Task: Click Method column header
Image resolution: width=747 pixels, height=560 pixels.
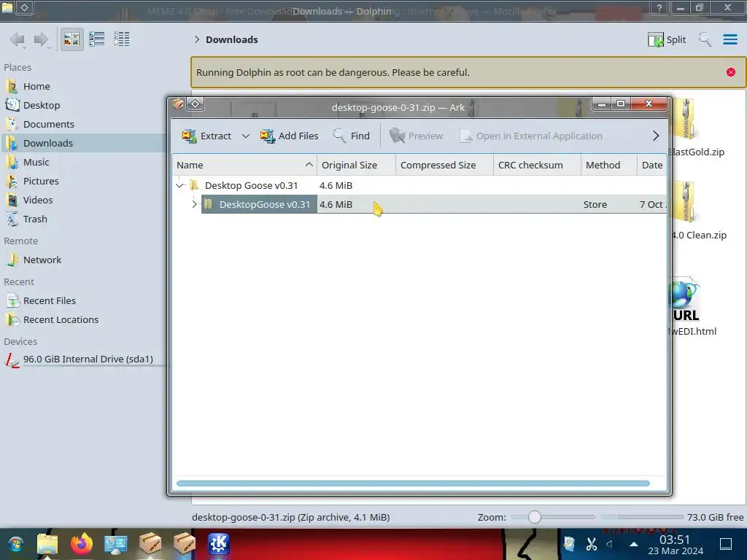Action: point(609,166)
